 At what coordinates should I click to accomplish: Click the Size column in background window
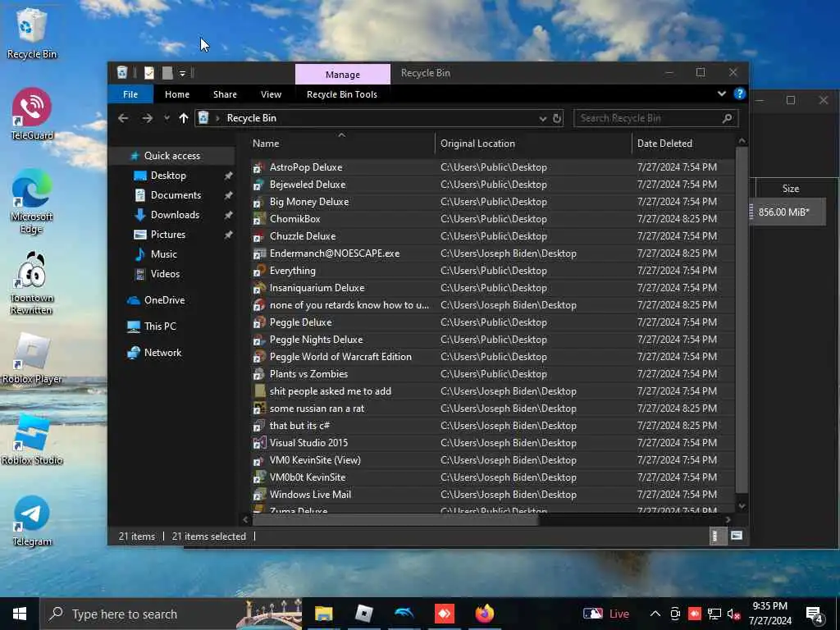pyautogui.click(x=790, y=189)
